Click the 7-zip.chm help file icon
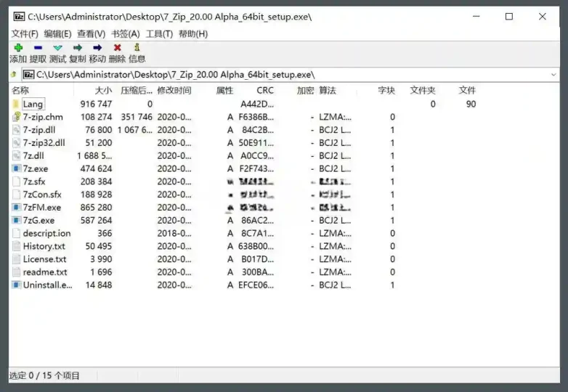The height and width of the screenshot is (392, 568). point(16,117)
